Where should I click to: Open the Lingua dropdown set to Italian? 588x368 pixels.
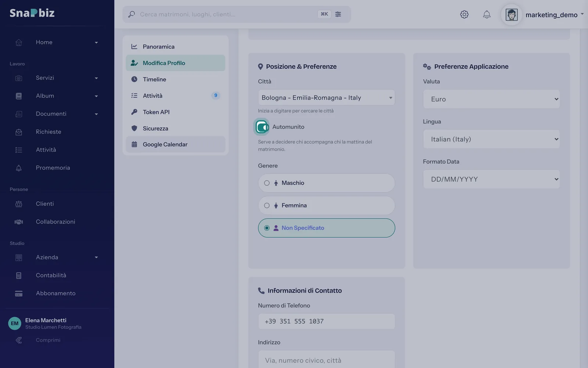click(x=491, y=139)
